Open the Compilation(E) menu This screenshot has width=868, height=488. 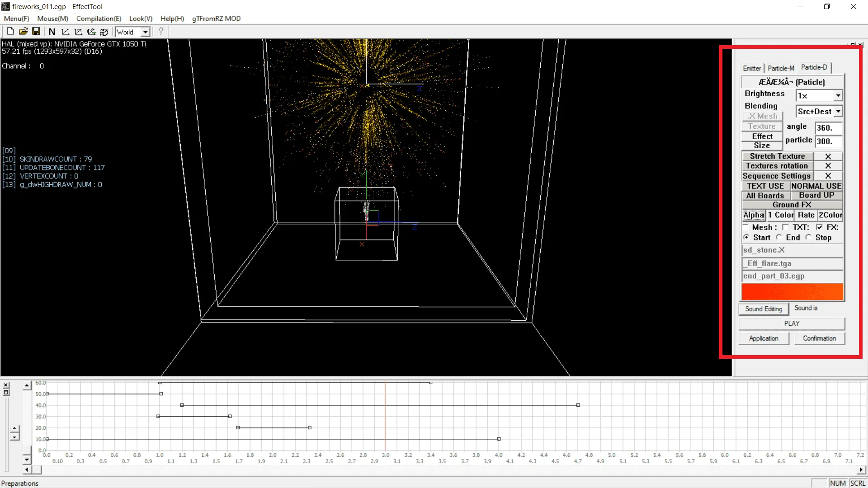coord(99,19)
